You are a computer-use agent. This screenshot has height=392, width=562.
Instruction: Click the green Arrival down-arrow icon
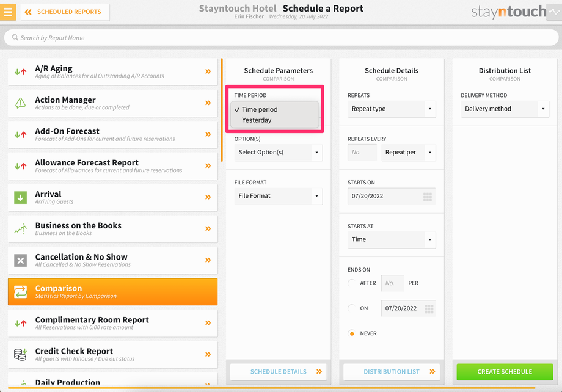click(20, 197)
